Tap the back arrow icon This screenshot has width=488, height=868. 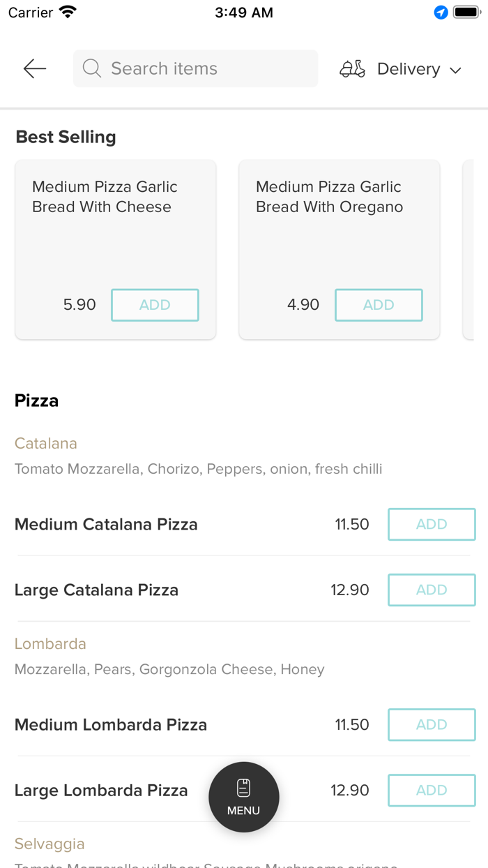pos(34,68)
